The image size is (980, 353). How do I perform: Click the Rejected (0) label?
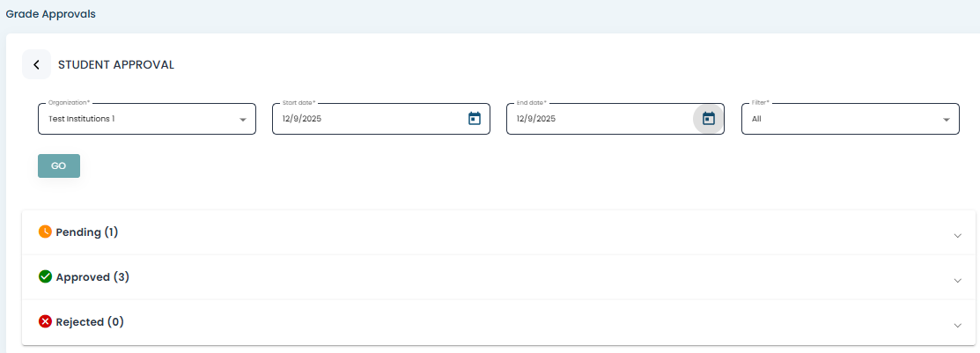click(x=90, y=322)
